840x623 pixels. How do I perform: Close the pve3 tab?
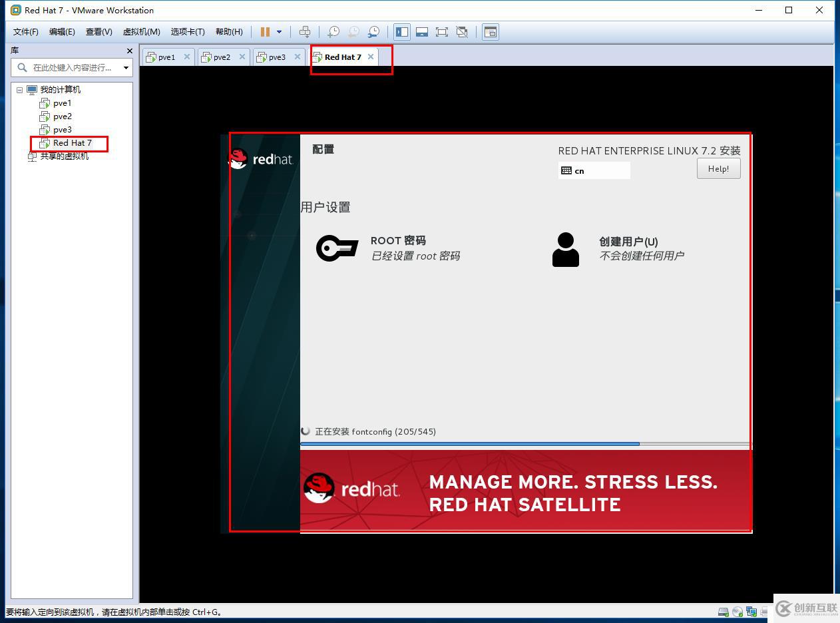(x=298, y=57)
